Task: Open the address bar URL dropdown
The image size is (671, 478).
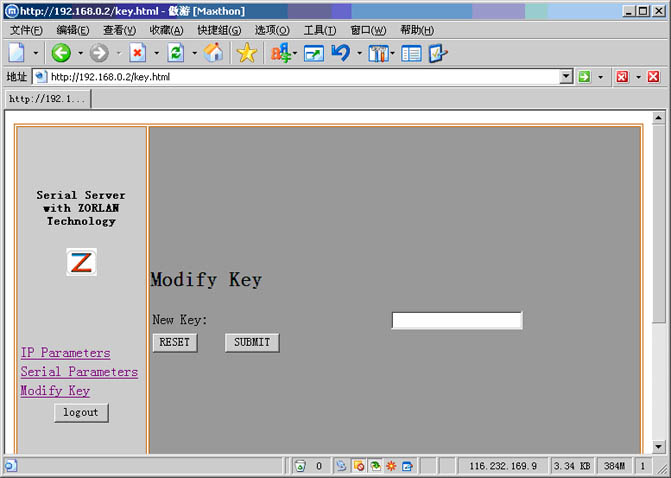Action: pos(566,76)
